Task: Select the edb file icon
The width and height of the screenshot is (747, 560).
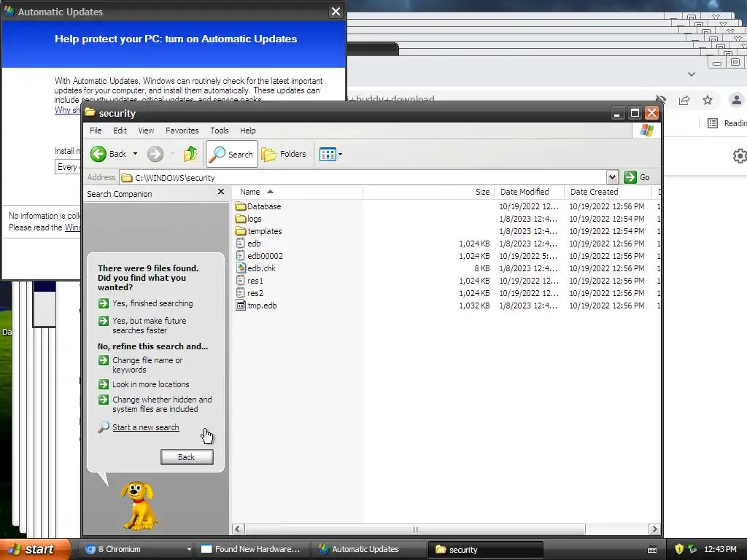Action: point(241,244)
